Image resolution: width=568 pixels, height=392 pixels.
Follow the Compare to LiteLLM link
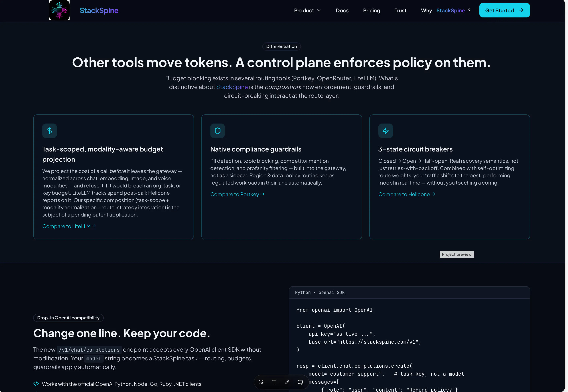tap(69, 226)
